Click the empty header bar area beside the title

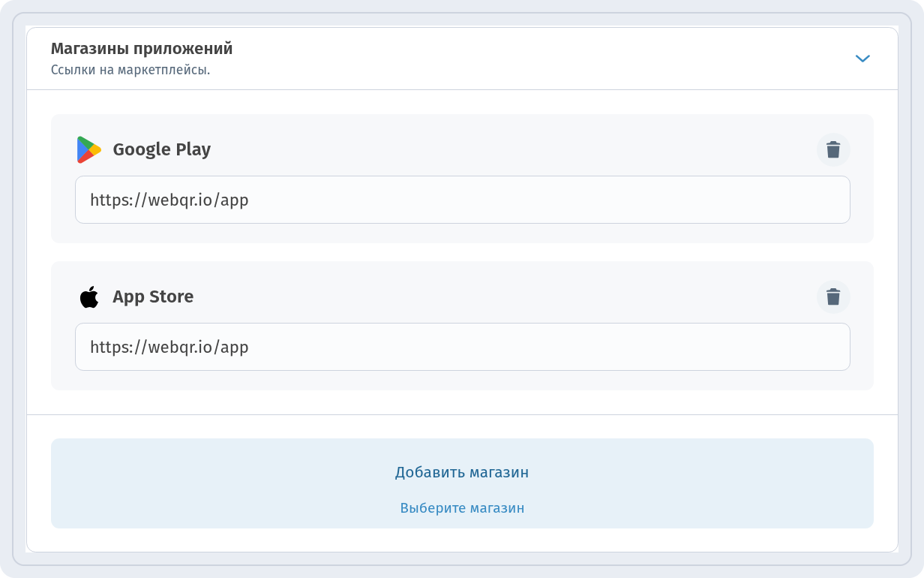pyautogui.click(x=540, y=59)
